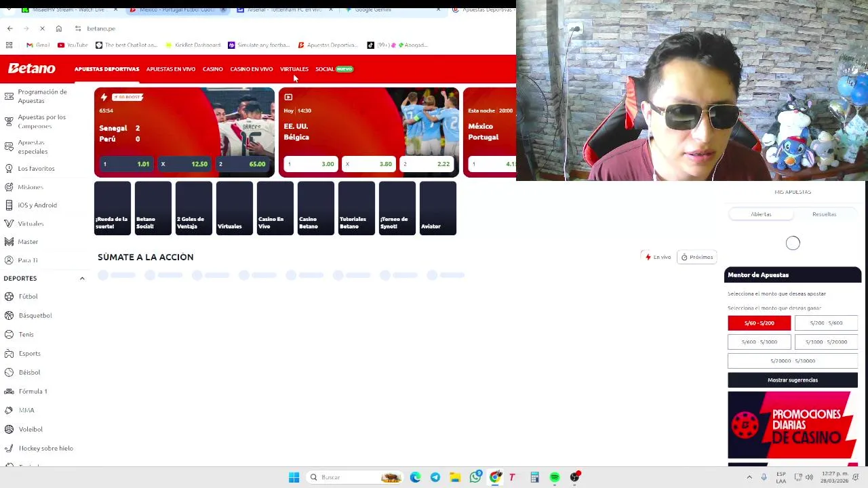This screenshot has width=868, height=488.
Task: Open ¡Rueda de la suerte! tile
Action: tap(113, 208)
